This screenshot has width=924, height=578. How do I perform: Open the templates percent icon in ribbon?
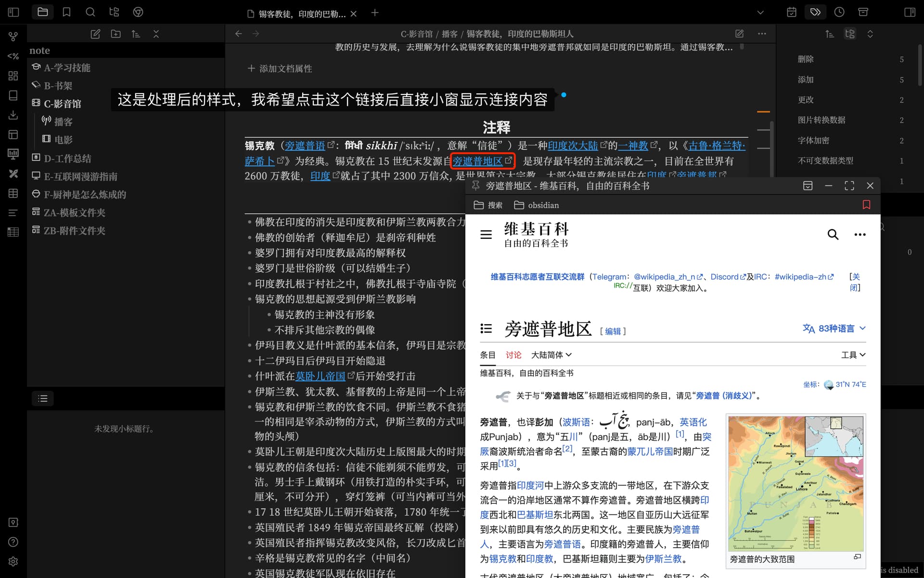(x=13, y=56)
